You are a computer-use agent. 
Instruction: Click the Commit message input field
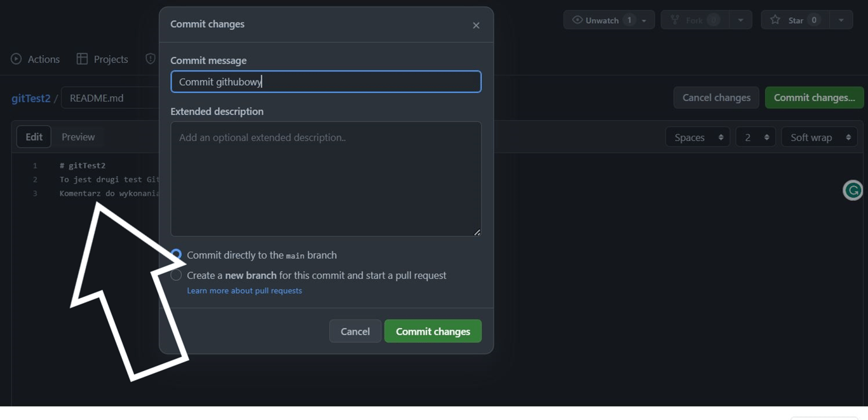coord(326,82)
